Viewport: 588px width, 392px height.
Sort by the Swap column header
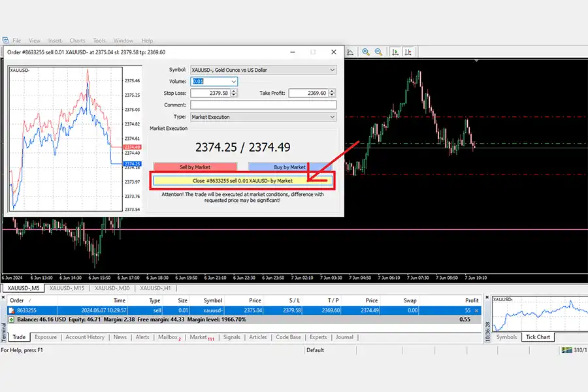400,301
